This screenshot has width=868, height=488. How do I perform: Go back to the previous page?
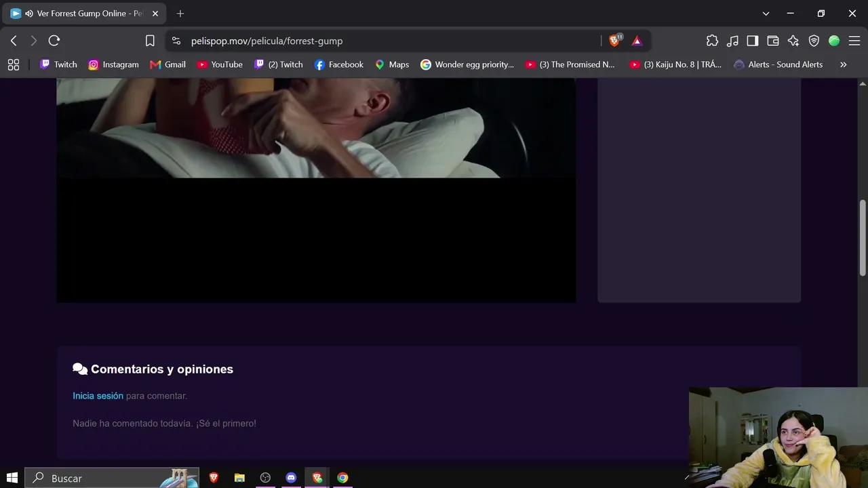(x=14, y=41)
